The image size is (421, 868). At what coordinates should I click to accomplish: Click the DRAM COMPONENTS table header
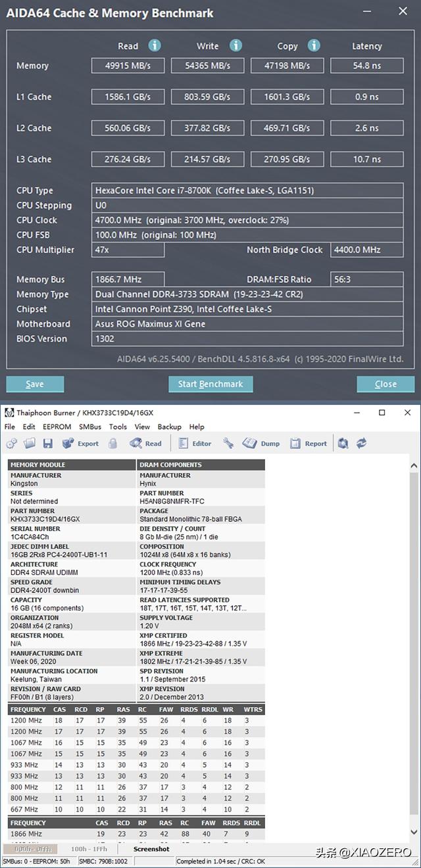pyautogui.click(x=201, y=465)
